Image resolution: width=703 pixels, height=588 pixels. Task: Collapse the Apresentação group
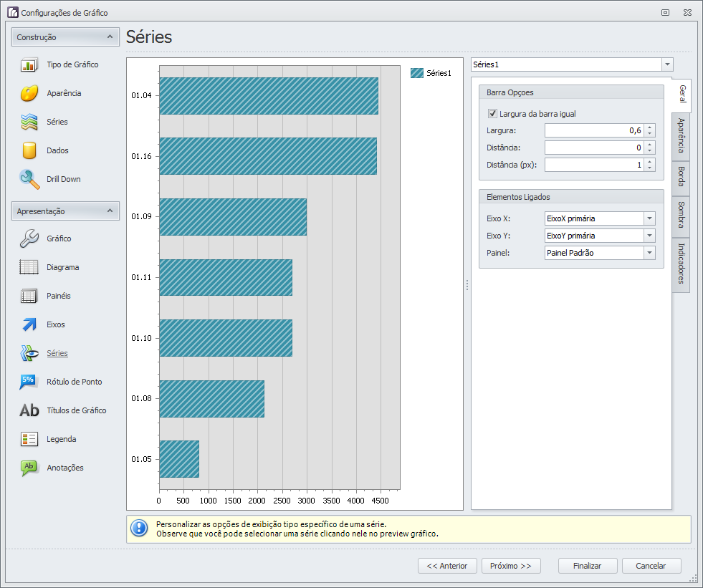click(110, 211)
